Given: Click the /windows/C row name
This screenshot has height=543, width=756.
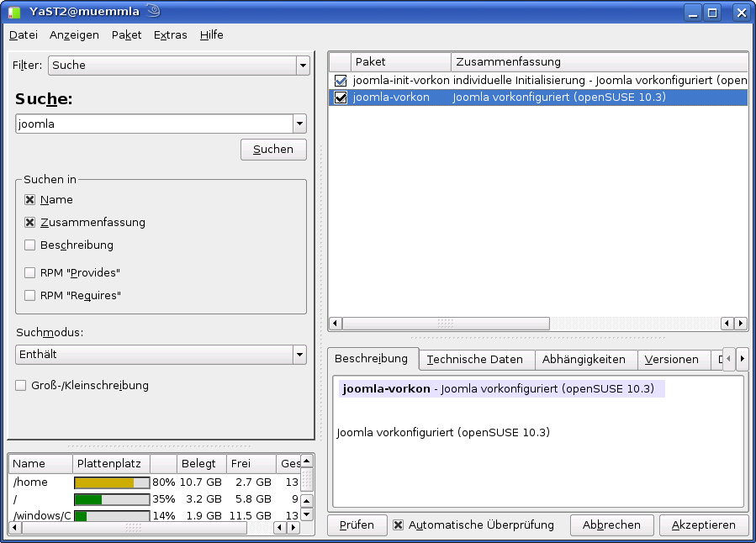Looking at the screenshot, I should pyautogui.click(x=42, y=516).
